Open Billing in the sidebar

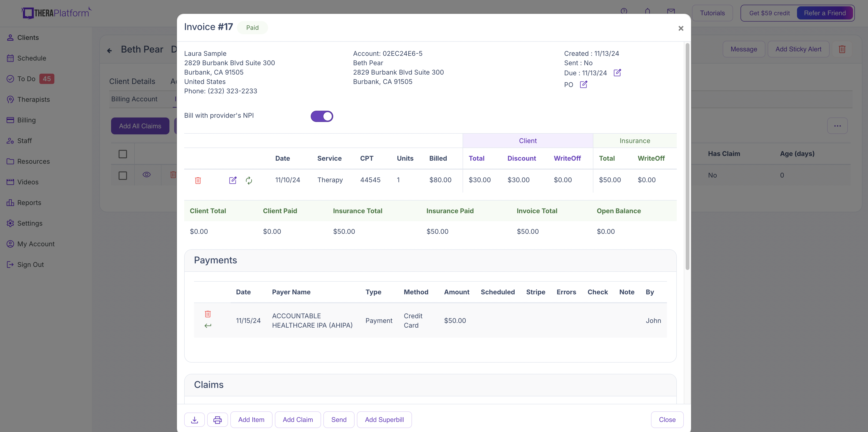coord(26,120)
